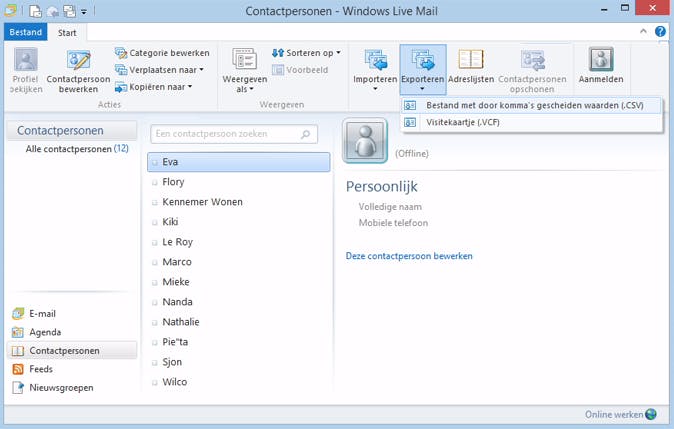Select contact Wilco in list
The width and height of the screenshot is (674, 429).
point(239,382)
